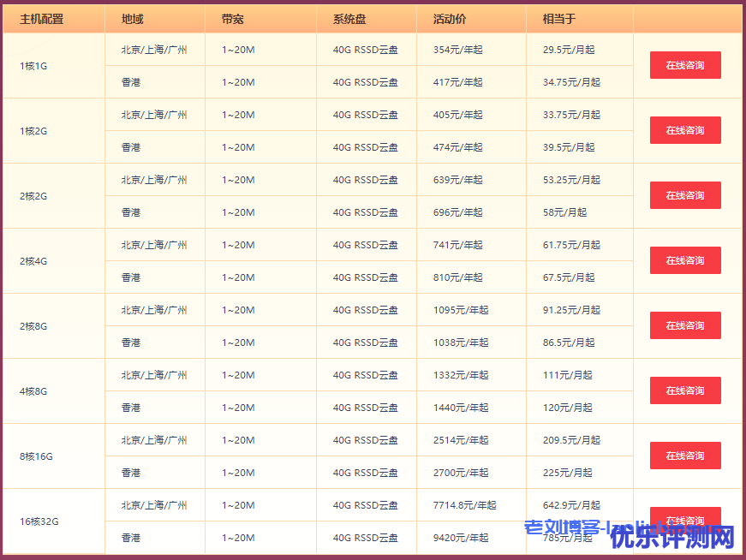
Task: Click 在线咨询 button for 4核8G row
Action: pos(685,390)
